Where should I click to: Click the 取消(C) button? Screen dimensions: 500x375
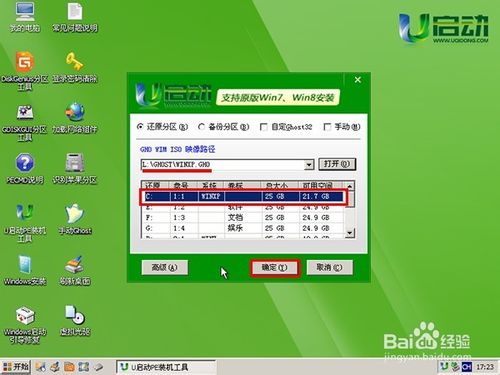tap(329, 268)
